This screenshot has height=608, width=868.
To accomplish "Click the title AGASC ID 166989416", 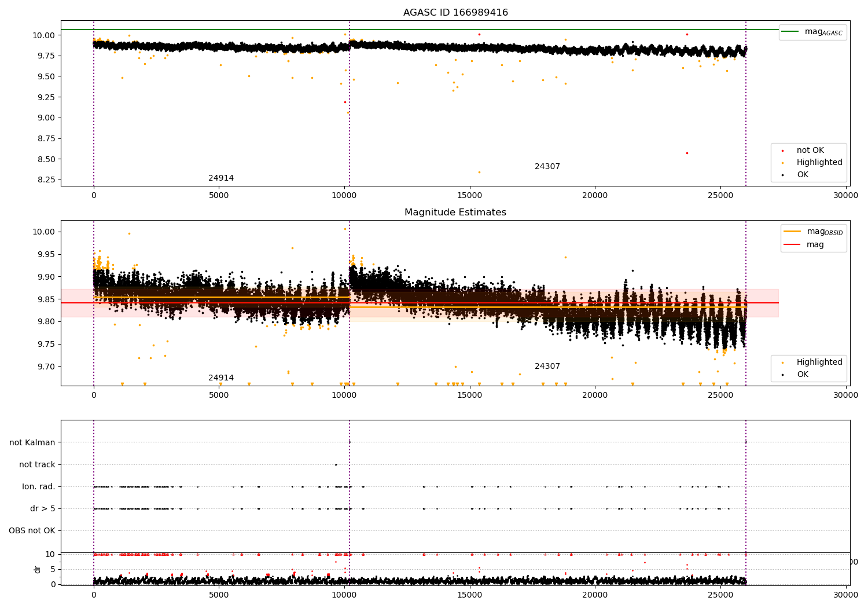I will tap(455, 13).
